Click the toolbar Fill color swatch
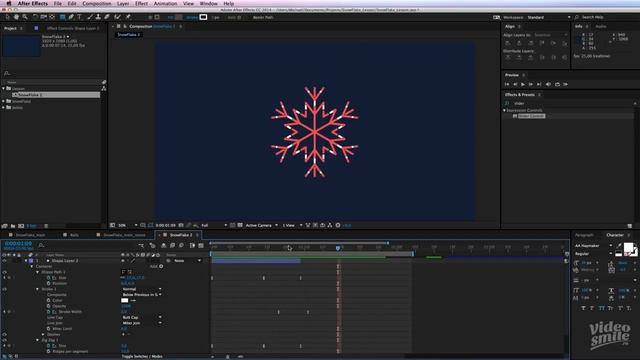The image size is (640, 360). [178, 17]
